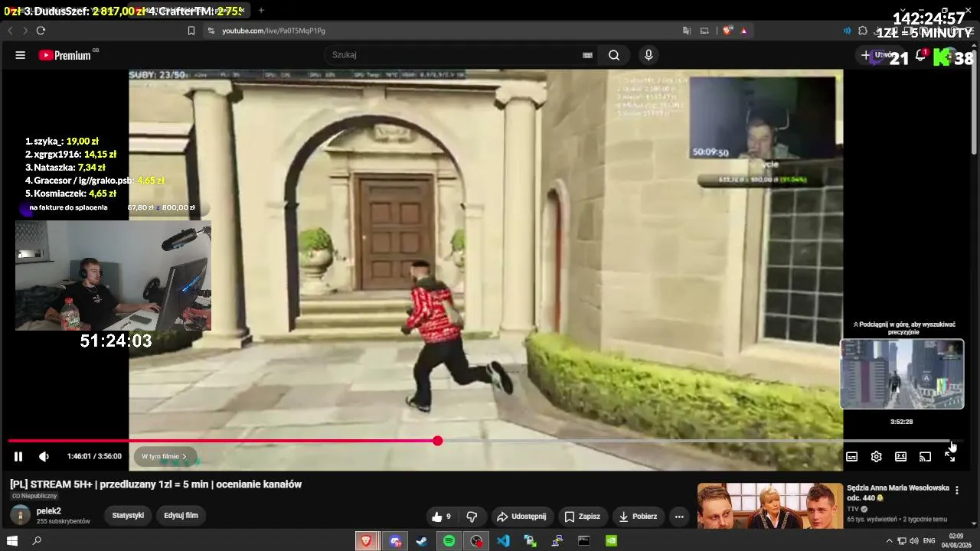Open Spotify from the taskbar
The image size is (980, 551).
click(449, 541)
